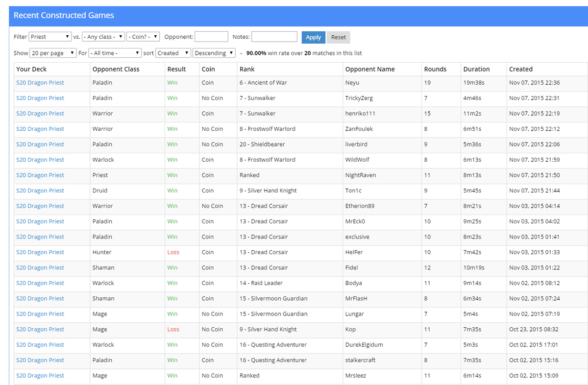Expand the 'Coin?' filter dropdown
This screenshot has height=385, width=588.
(143, 37)
